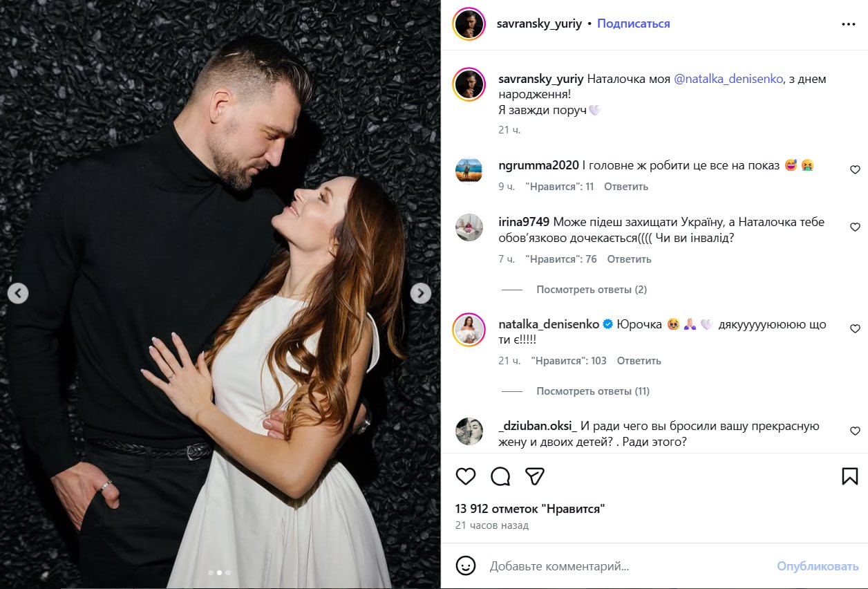The height and width of the screenshot is (589, 868).
Task: Save post with the bookmark icon
Action: pyautogui.click(x=849, y=476)
